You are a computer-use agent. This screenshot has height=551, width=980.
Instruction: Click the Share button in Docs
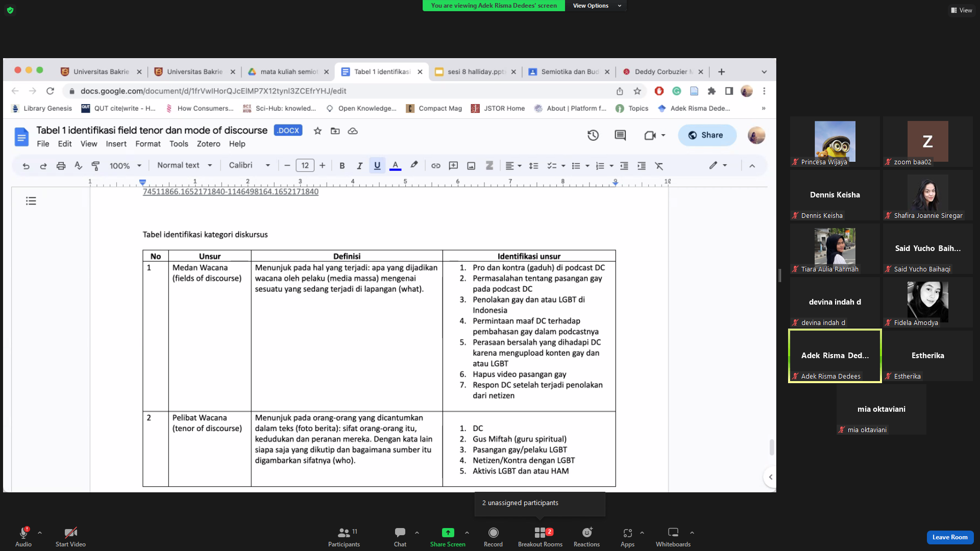[707, 135]
